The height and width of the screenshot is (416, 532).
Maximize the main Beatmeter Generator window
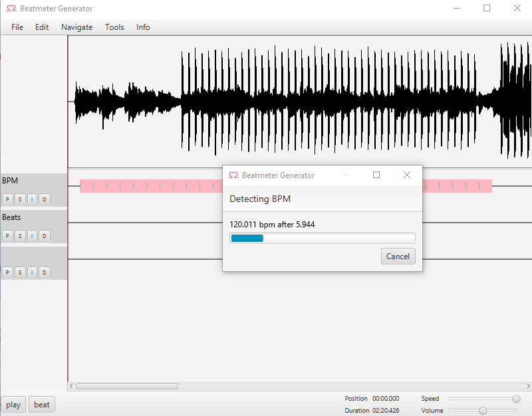[x=487, y=8]
